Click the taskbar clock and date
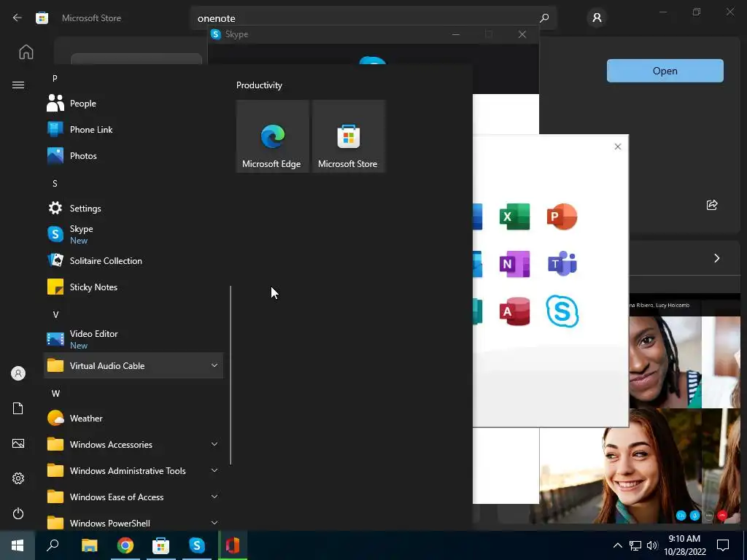Screen dimensions: 747x560 684,545
